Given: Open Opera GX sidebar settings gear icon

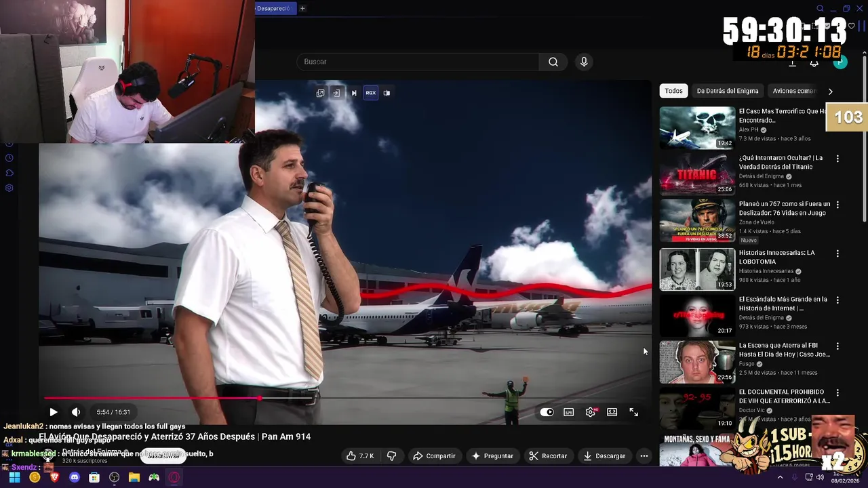Looking at the screenshot, I should click(x=9, y=188).
